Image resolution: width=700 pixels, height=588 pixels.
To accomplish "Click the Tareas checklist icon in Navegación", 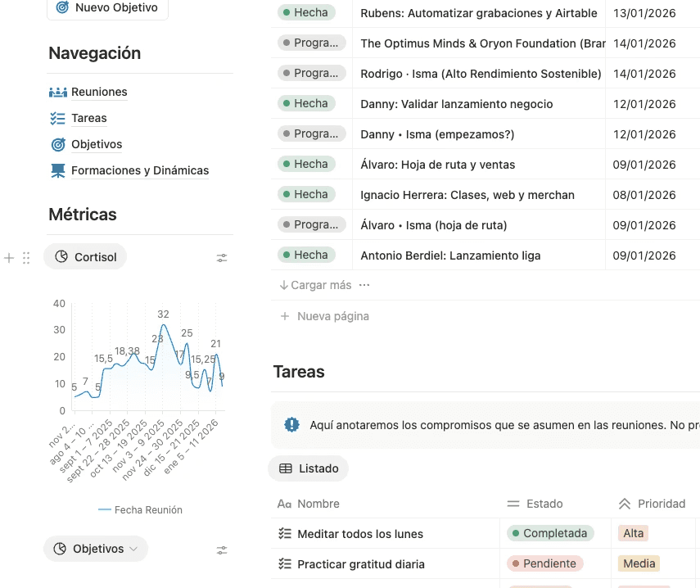I will tap(58, 118).
